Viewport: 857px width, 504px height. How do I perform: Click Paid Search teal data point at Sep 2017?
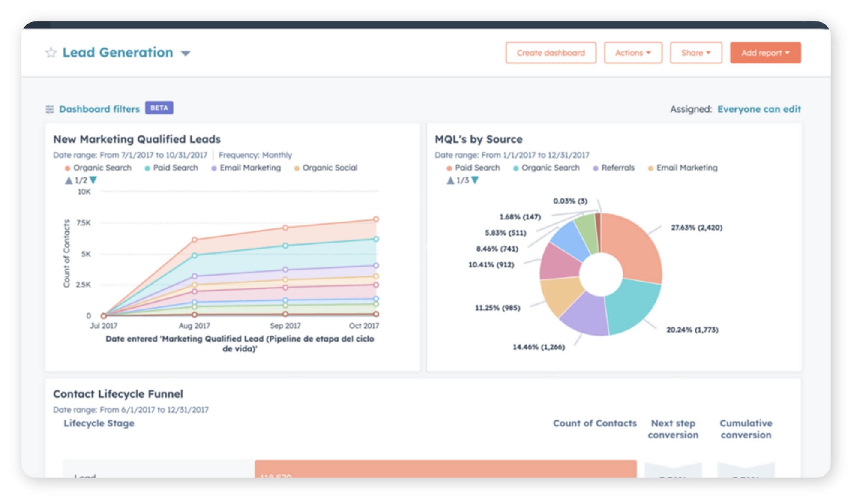click(285, 246)
